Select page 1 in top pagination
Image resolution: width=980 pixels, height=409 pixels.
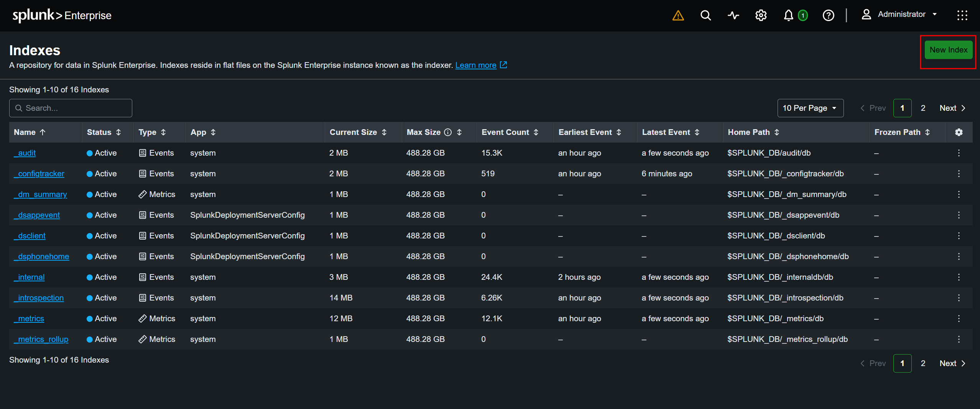coord(902,108)
